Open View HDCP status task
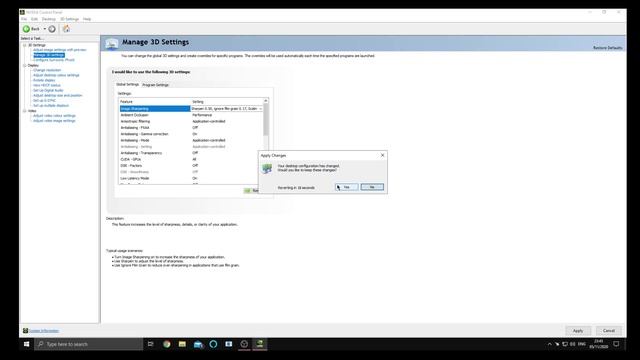 point(47,85)
